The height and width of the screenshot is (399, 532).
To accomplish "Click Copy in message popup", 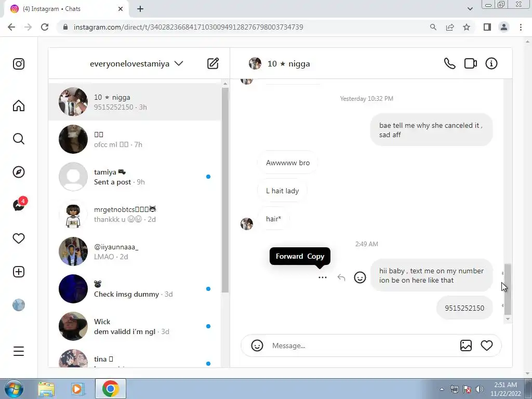I will tap(315, 256).
